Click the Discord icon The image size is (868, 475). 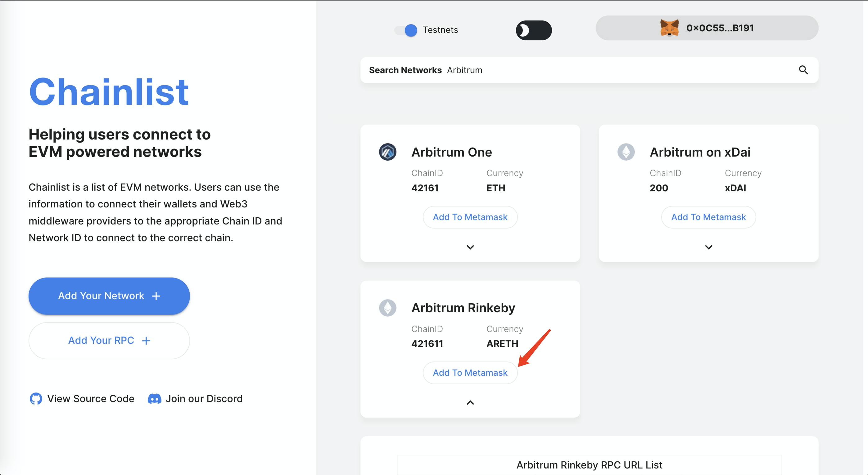click(x=154, y=399)
